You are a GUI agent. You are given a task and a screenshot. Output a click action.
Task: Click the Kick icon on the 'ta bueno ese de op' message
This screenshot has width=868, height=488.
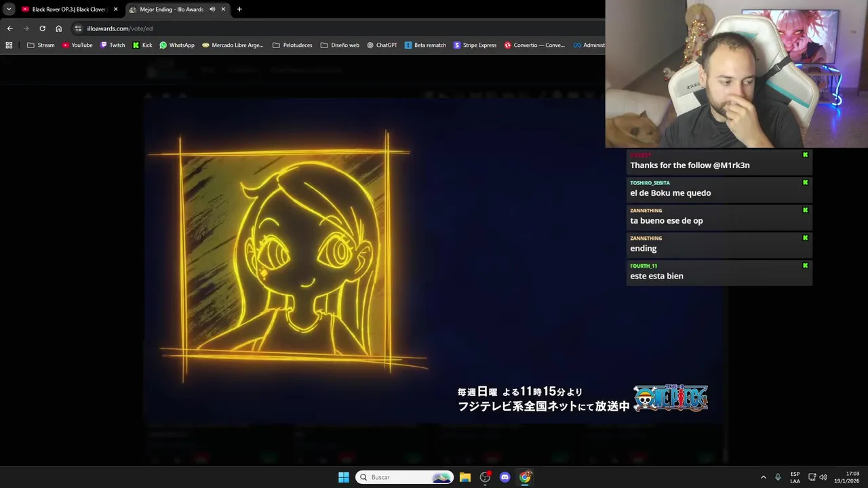click(805, 211)
